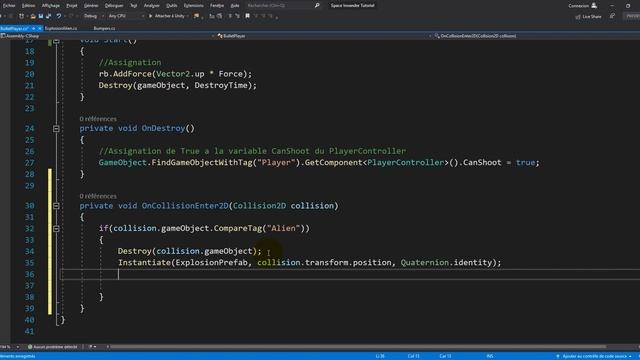Collapse the Start method near line 17
The image size is (640, 360).
[x=56, y=41]
